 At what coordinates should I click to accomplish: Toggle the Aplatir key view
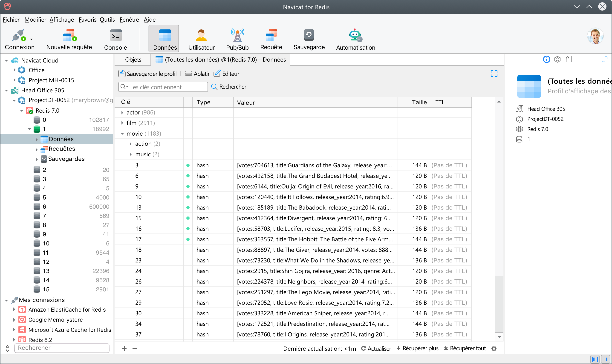tap(197, 74)
